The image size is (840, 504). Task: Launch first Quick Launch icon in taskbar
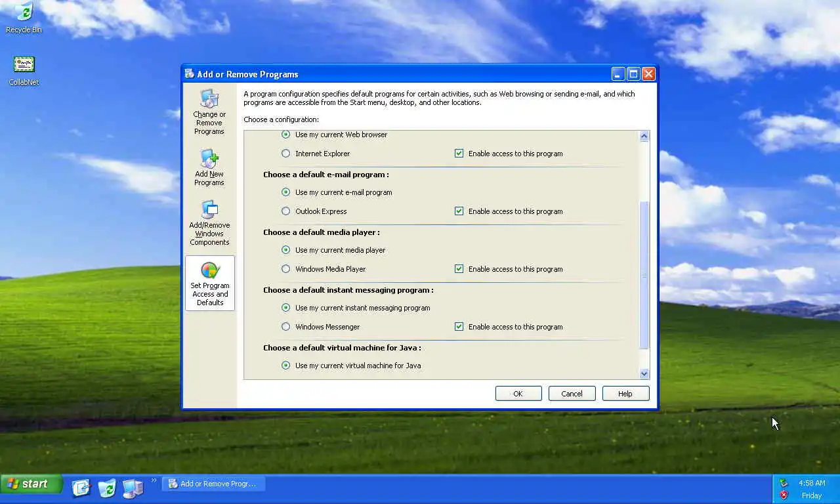pyautogui.click(x=81, y=488)
